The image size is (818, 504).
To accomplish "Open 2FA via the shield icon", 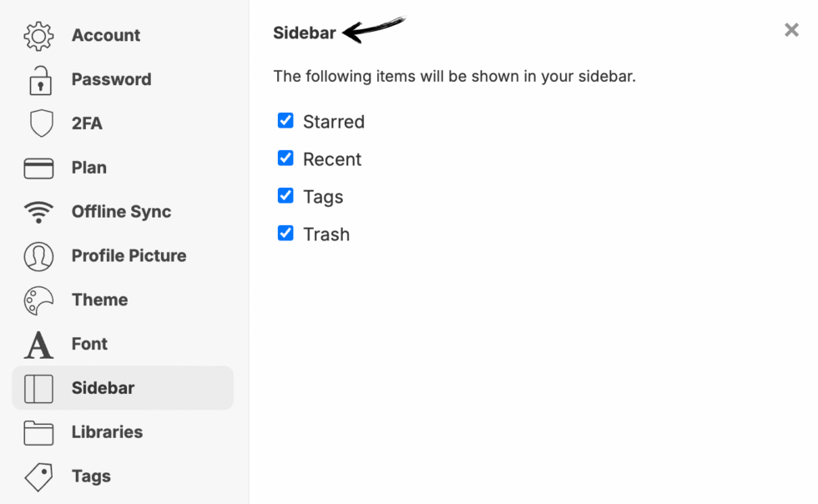I will (x=38, y=123).
